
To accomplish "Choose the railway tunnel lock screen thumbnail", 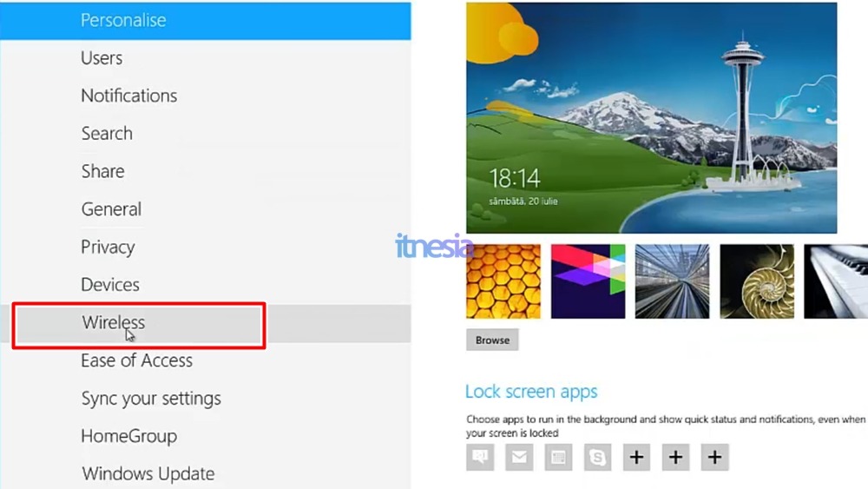I will [x=672, y=281].
